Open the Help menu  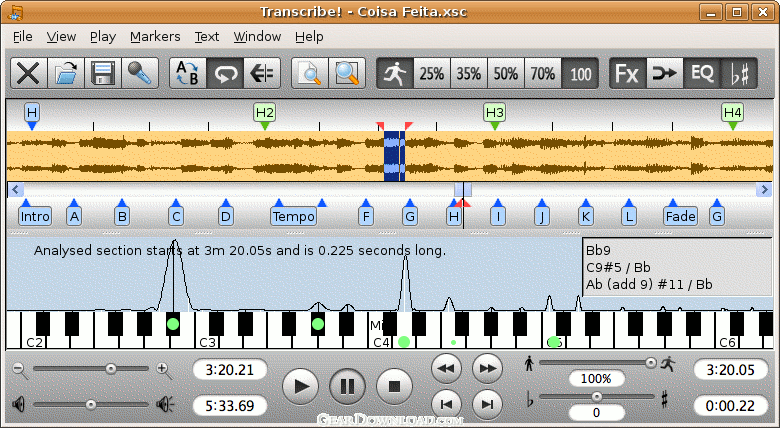point(309,37)
